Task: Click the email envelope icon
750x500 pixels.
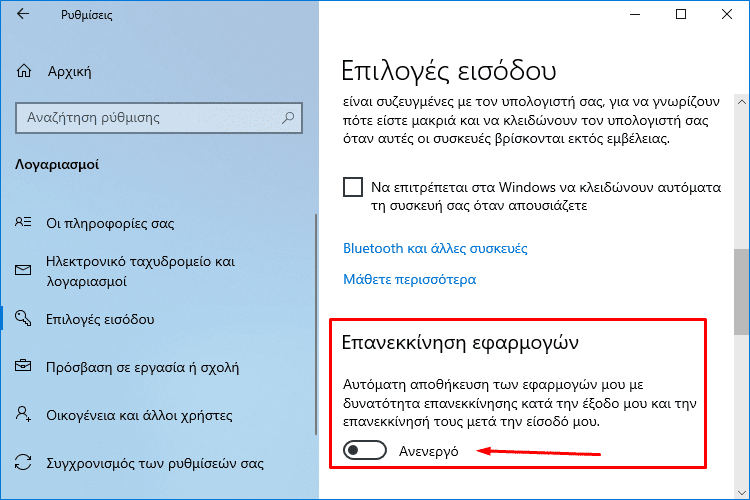Action: point(23,270)
